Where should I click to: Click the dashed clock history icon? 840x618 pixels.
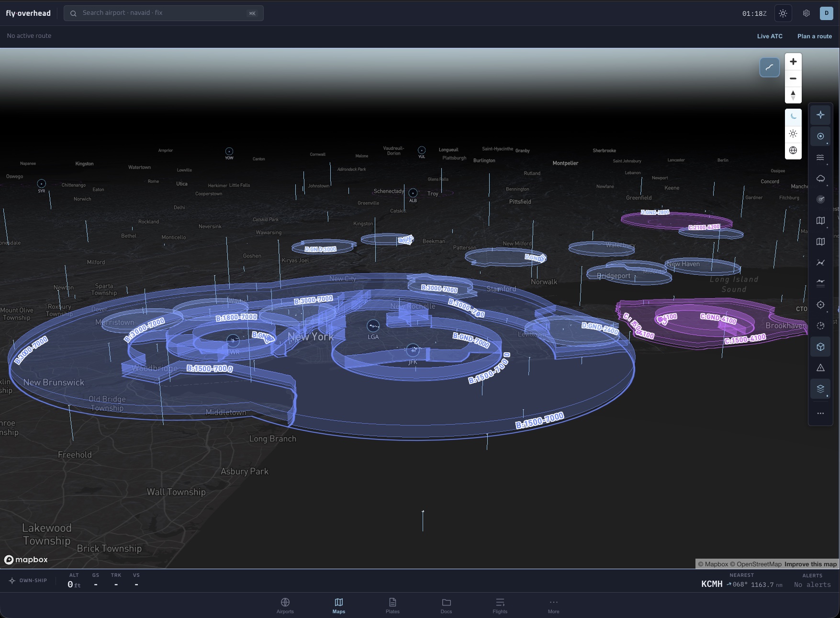[x=820, y=326]
